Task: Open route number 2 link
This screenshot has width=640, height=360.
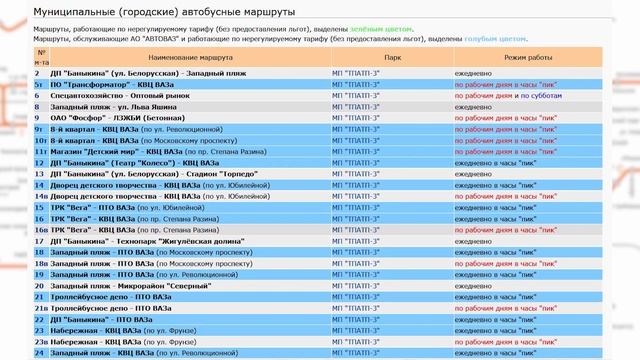Action: [37, 73]
